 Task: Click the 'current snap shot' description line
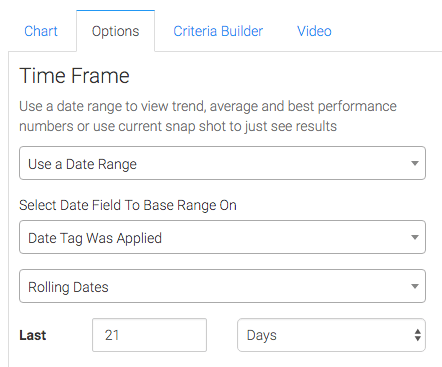tap(178, 126)
